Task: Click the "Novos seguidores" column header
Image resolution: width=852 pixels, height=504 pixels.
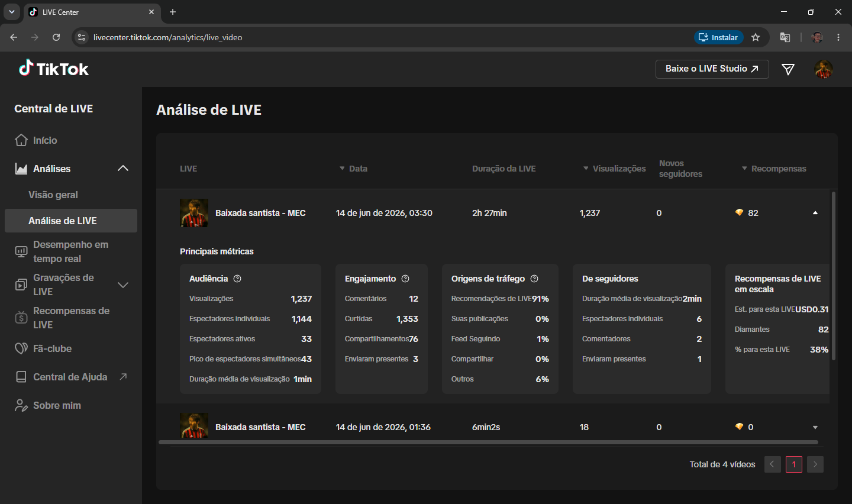Action: [680, 169]
